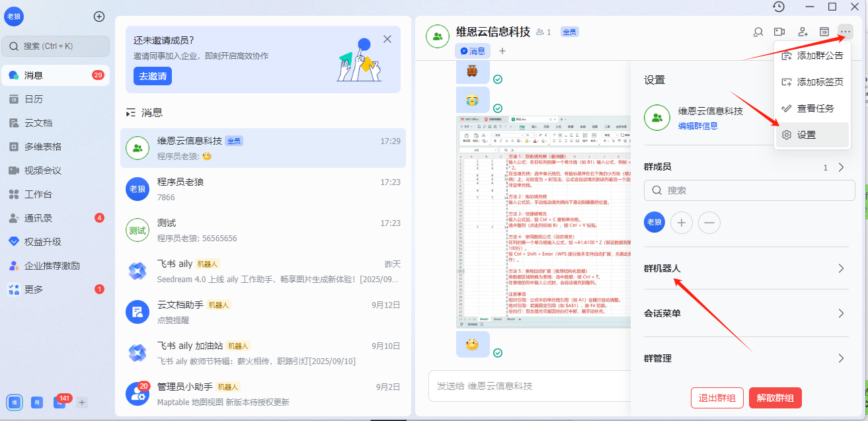Viewport: 868px width, 421px height.
Task: Open the 维恩云信息科技 conversation
Action: click(263, 148)
